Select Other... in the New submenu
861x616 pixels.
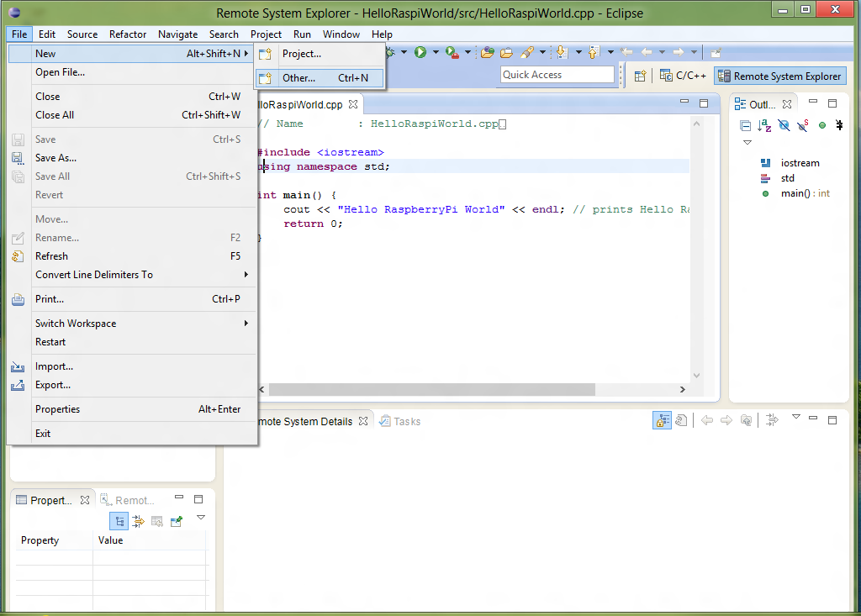click(320, 78)
